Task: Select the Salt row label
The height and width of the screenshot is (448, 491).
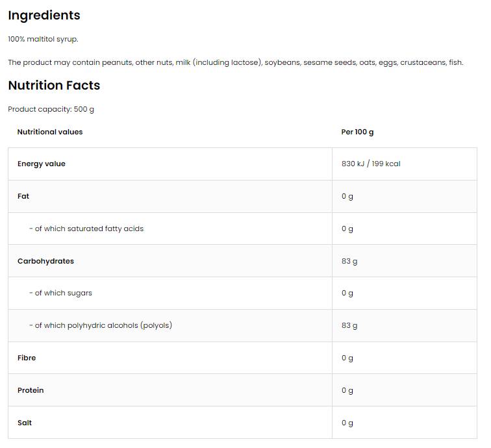Action: 25,423
